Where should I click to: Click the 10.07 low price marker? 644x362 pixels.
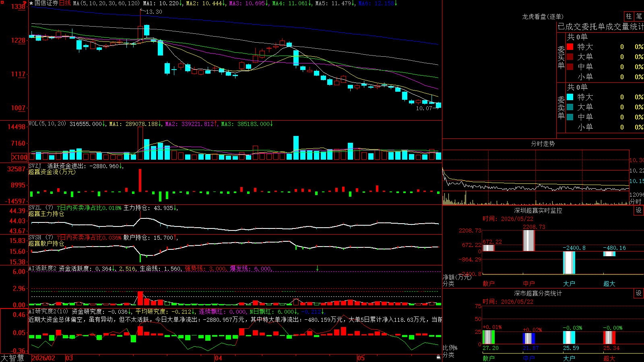(424, 108)
